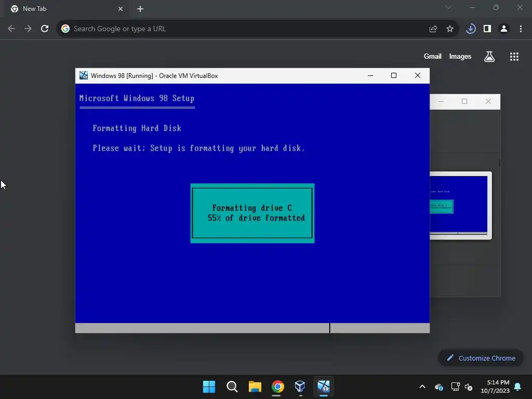The image size is (532, 399).
Task: Maximize the Windows 98 VirtualBox window
Action: point(394,76)
